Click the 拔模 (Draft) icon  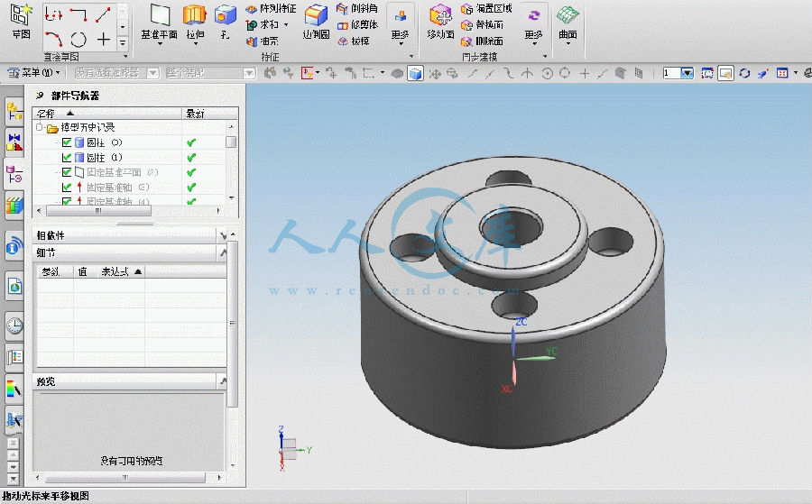pos(342,41)
